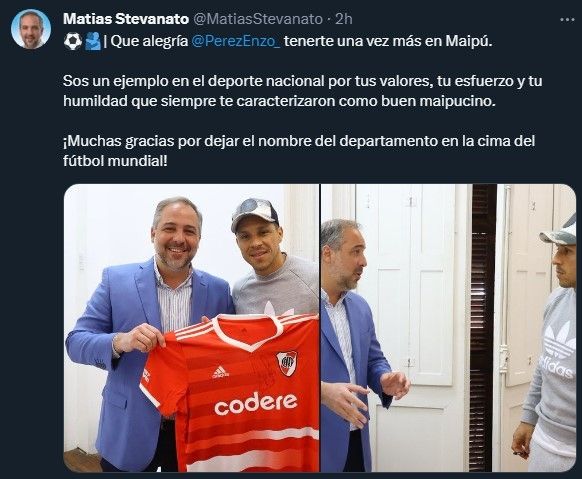The height and width of the screenshot is (479, 582).
Task: Click the soccer ball emoji in the tweet
Action: (73, 41)
